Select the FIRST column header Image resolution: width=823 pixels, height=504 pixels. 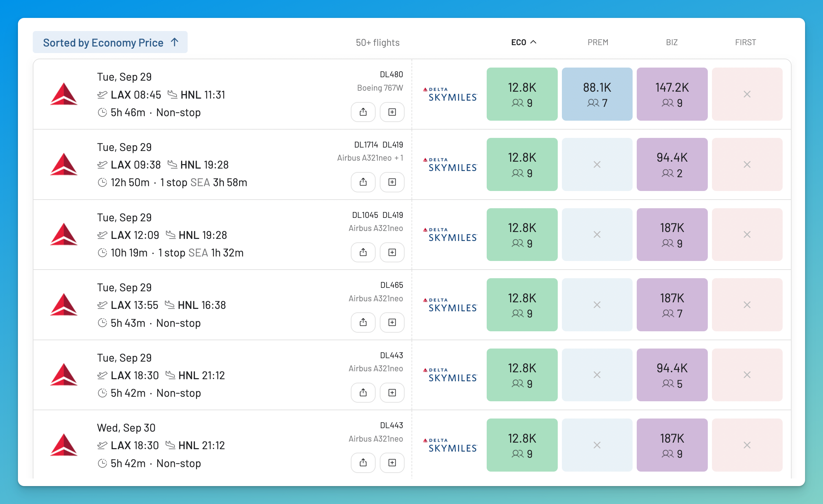tap(745, 42)
